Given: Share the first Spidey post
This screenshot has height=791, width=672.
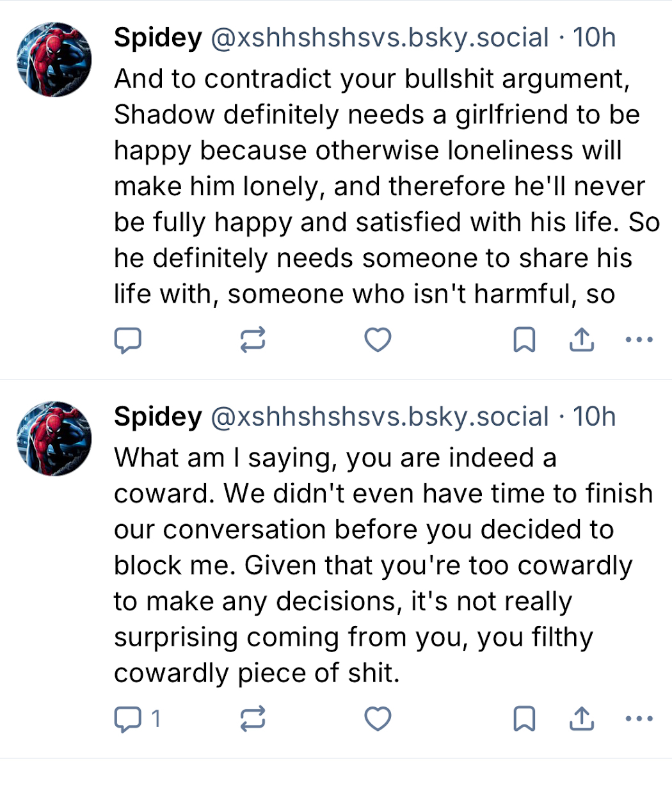Looking at the screenshot, I should click(x=582, y=340).
